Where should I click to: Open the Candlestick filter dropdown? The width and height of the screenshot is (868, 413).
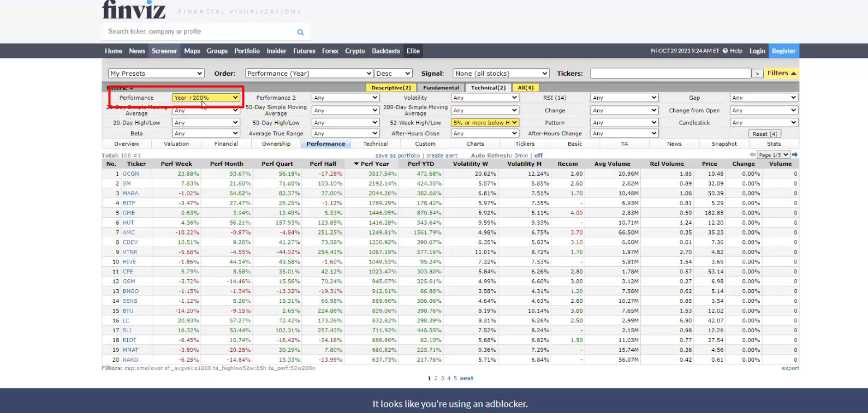764,123
